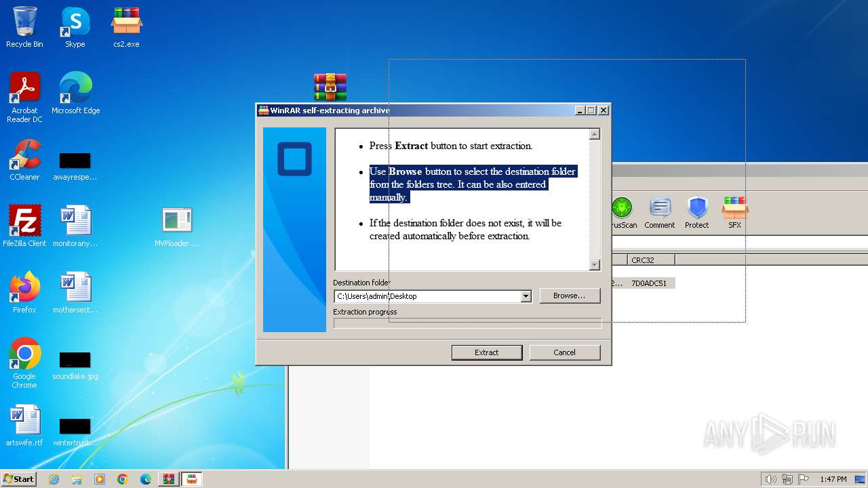Click the highlighted 'Use Browse button' instruction text
The image size is (868, 488).
coord(472,184)
